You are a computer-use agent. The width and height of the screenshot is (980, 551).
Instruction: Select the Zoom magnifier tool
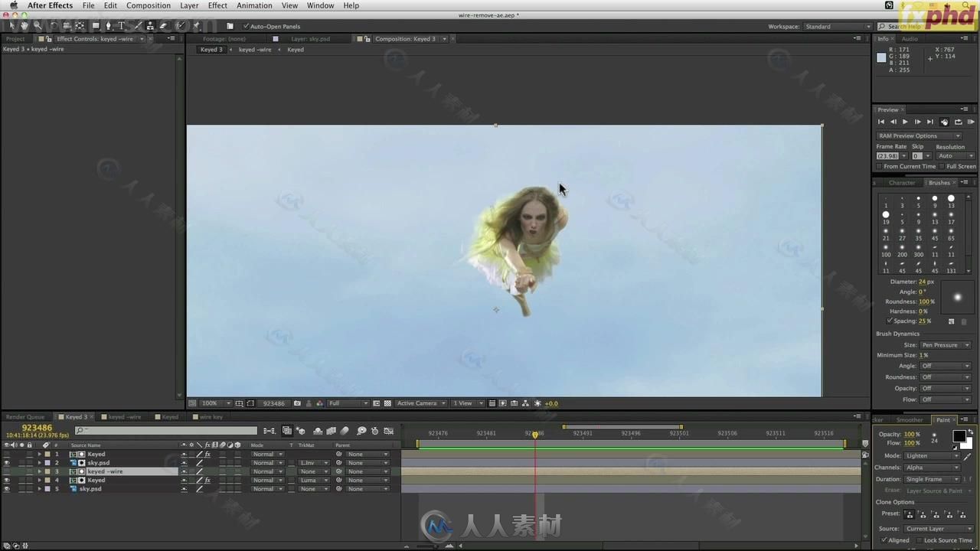[x=37, y=26]
